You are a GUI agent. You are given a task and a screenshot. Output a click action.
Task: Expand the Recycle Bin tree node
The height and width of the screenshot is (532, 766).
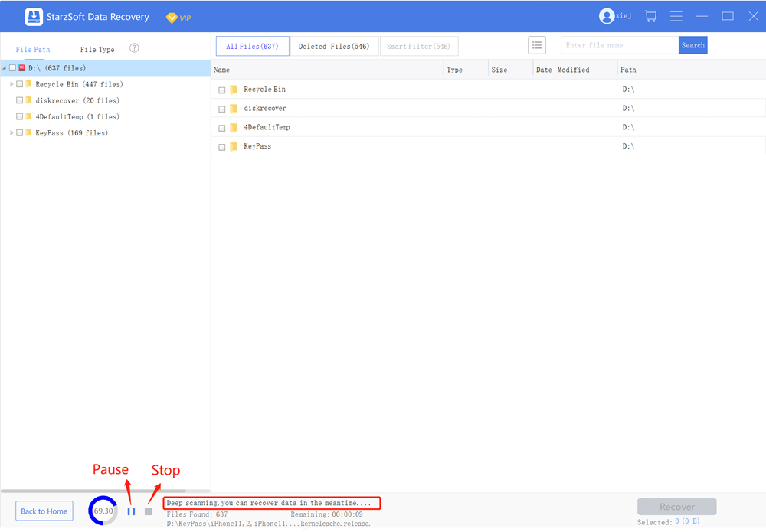(11, 84)
